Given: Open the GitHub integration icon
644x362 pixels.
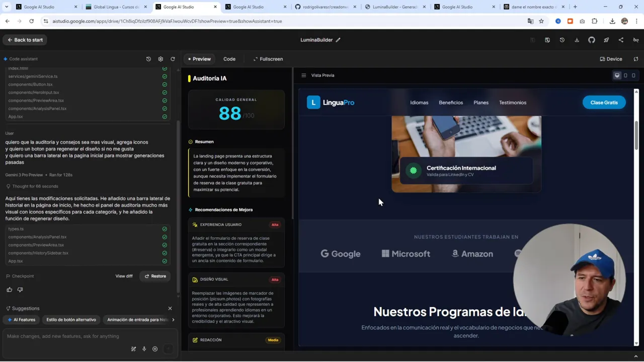Looking at the screenshot, I should [x=591, y=40].
